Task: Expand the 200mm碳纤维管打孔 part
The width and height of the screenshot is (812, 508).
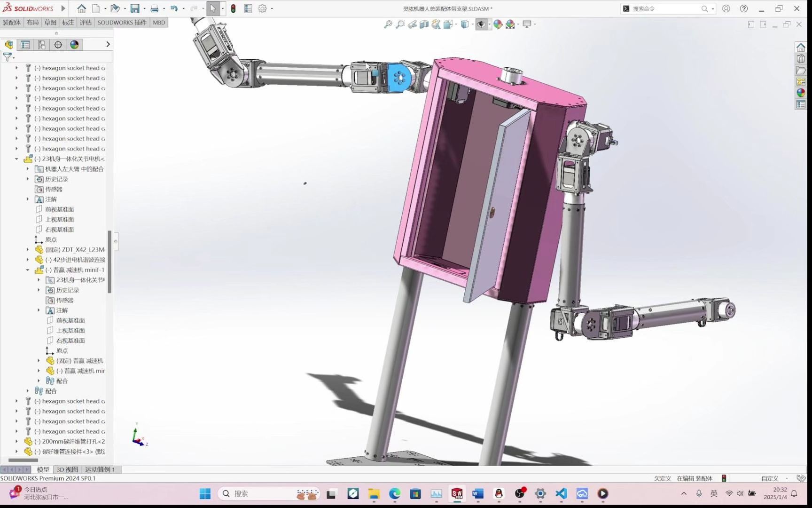Action: (x=16, y=442)
